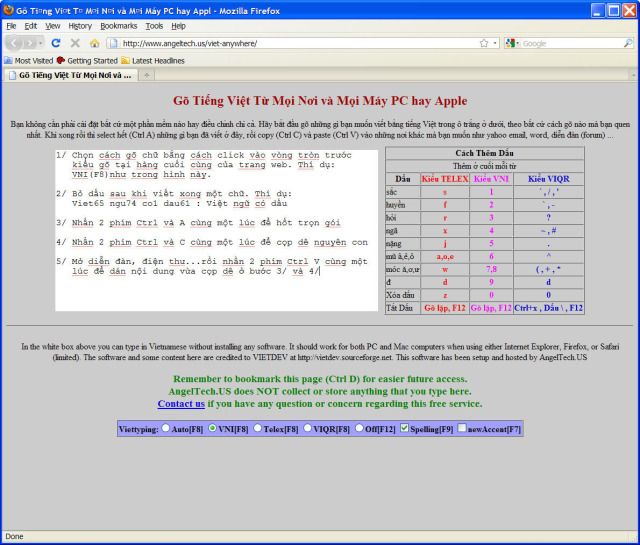Open the Tools menu

click(x=154, y=25)
